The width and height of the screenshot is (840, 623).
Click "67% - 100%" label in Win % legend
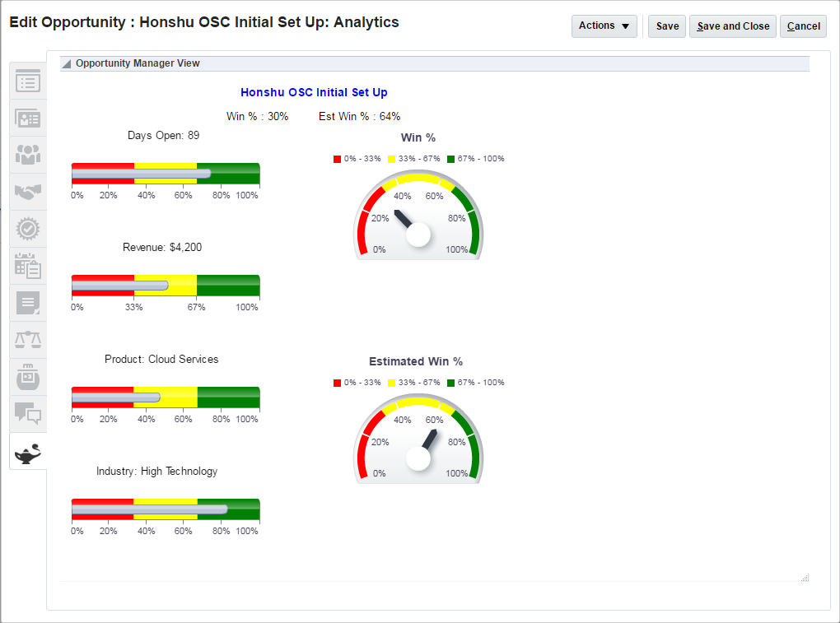pyautogui.click(x=481, y=159)
